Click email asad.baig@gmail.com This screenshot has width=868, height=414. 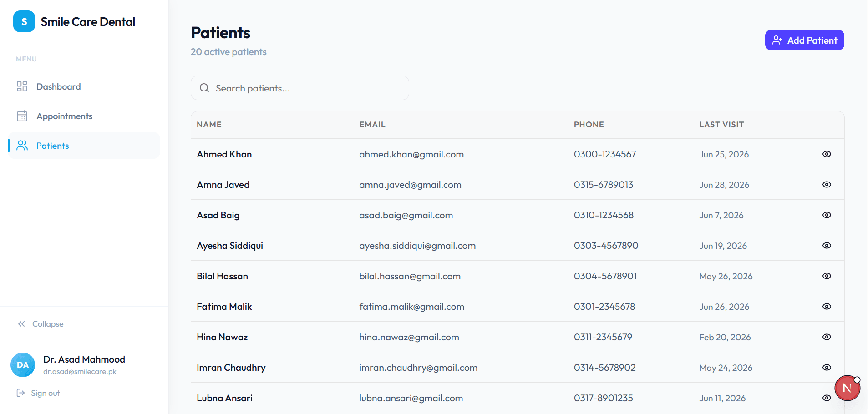coord(406,215)
